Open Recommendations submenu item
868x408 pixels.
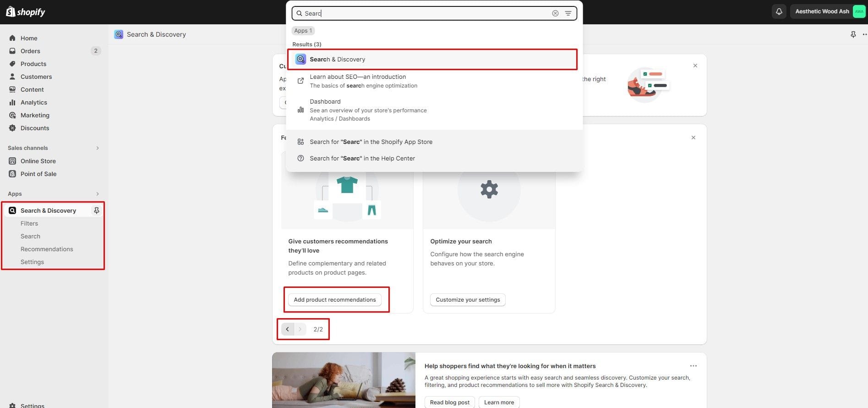(x=47, y=249)
